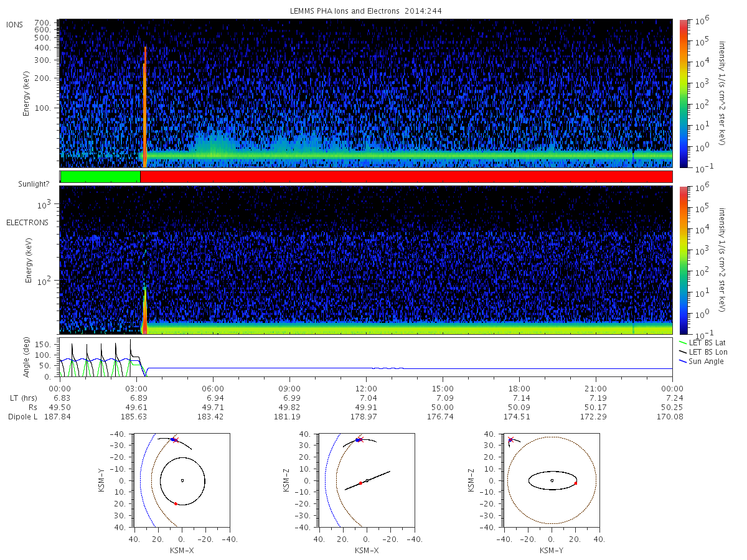Image resolution: width=747 pixels, height=560 pixels.
Task: Click the spacecraft marker in the KSM-Y/KSM-Z plot
Action: pos(510,440)
